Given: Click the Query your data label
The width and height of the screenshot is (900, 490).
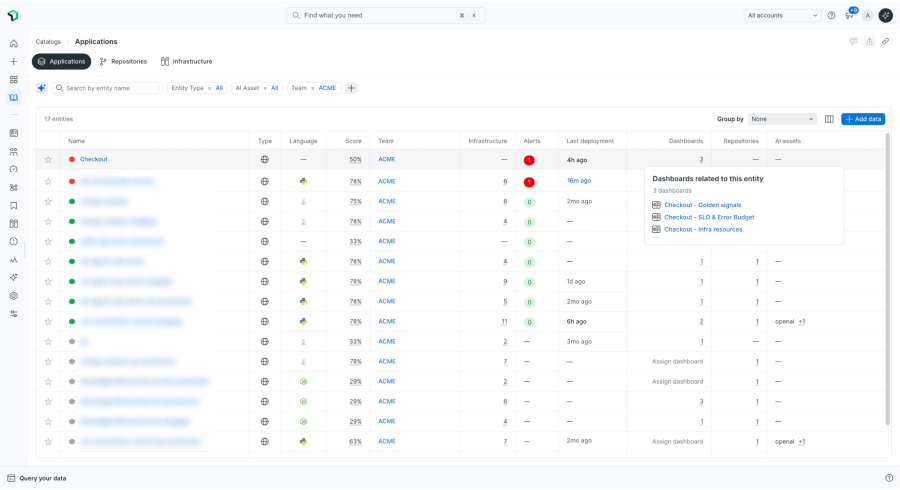Looking at the screenshot, I should (x=42, y=478).
